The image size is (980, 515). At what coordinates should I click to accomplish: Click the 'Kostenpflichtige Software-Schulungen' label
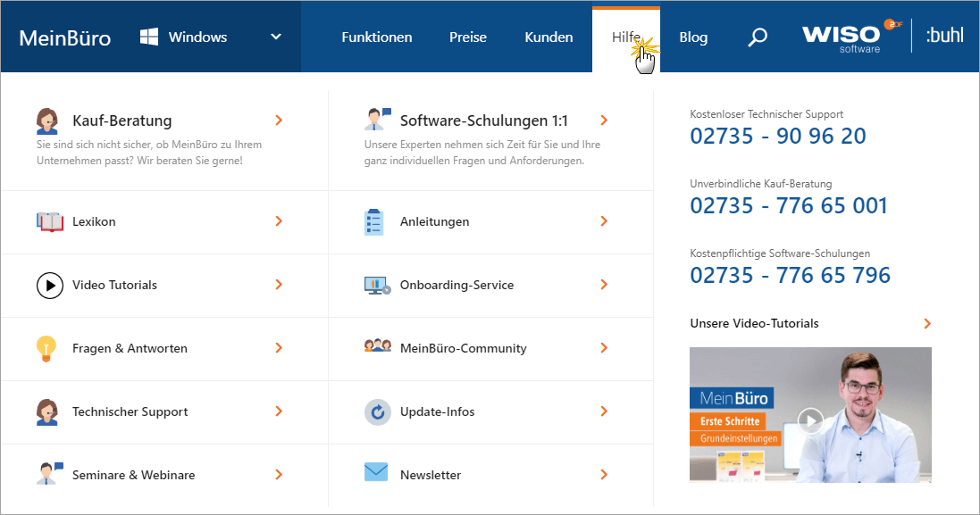780,253
